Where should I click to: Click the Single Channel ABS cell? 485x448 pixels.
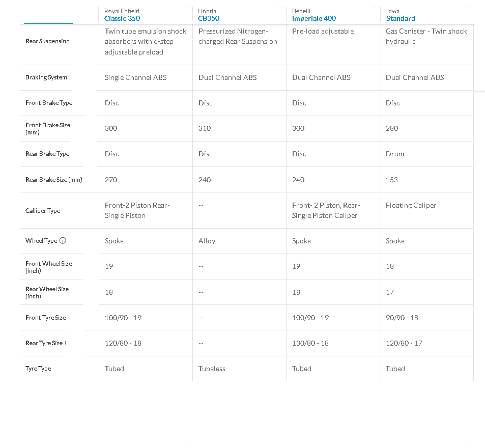(x=135, y=77)
